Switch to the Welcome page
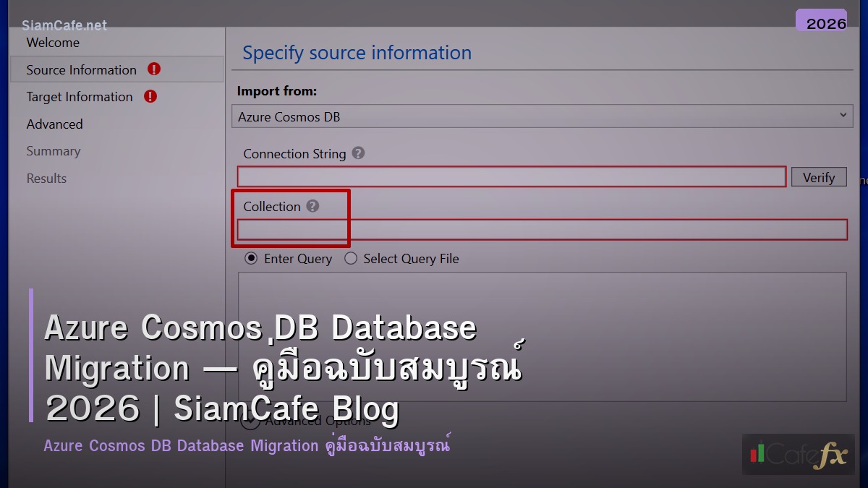The image size is (868, 488). coord(54,43)
